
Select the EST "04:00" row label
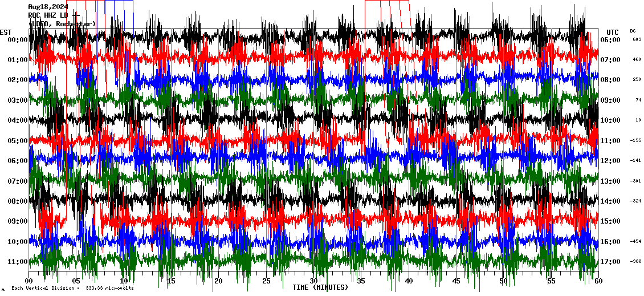(x=17, y=120)
